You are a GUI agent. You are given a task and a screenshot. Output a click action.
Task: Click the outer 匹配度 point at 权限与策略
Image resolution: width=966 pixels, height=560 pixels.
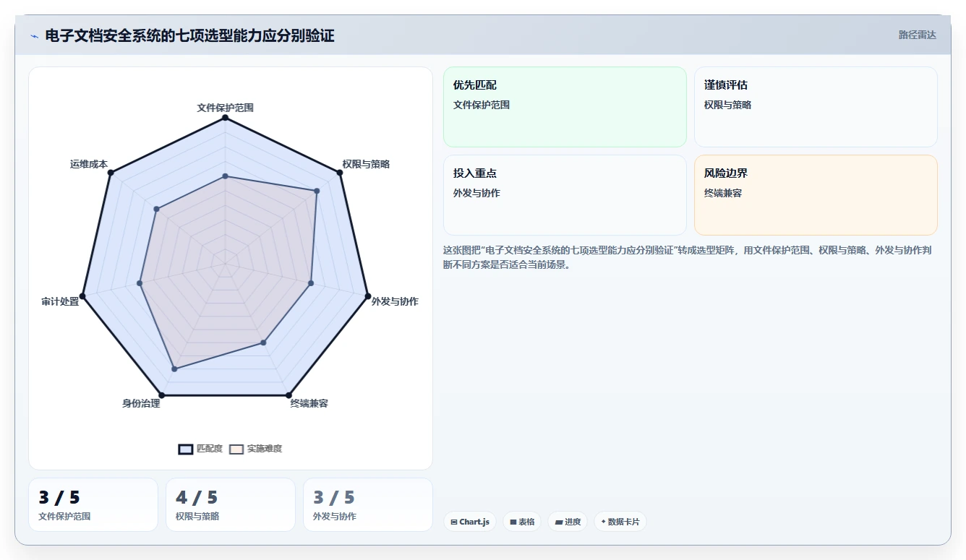coord(340,173)
